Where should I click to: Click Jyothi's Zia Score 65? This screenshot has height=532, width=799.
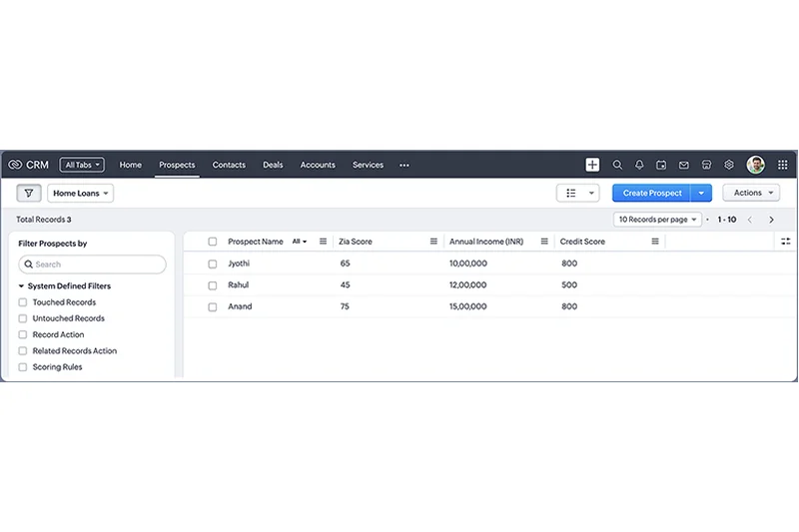tap(345, 264)
